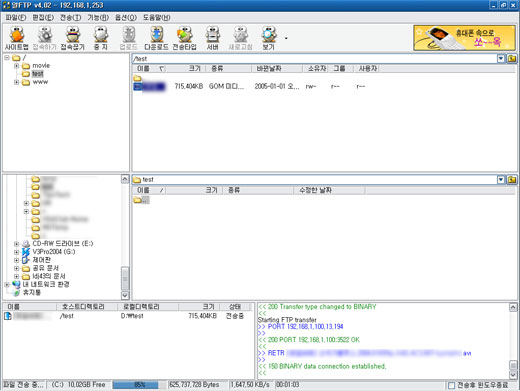Open the 파일(F) menu
The width and height of the screenshot is (520, 391).
point(16,18)
